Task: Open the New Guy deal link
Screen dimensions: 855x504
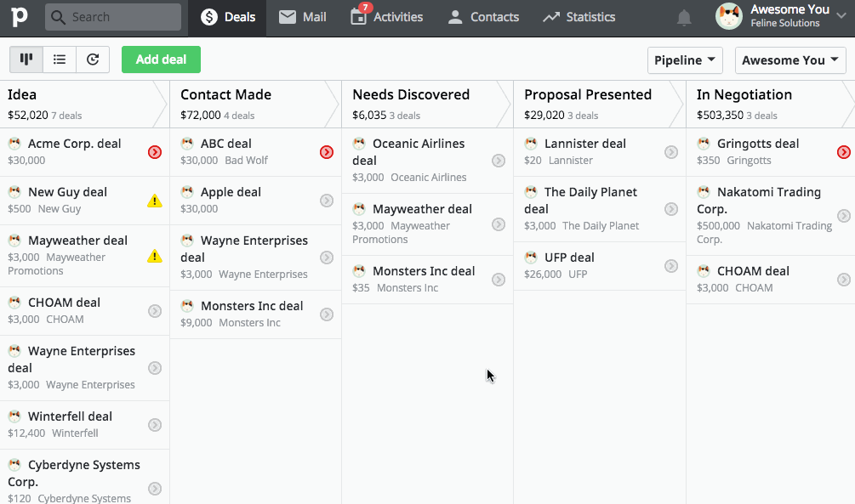Action: 67,192
